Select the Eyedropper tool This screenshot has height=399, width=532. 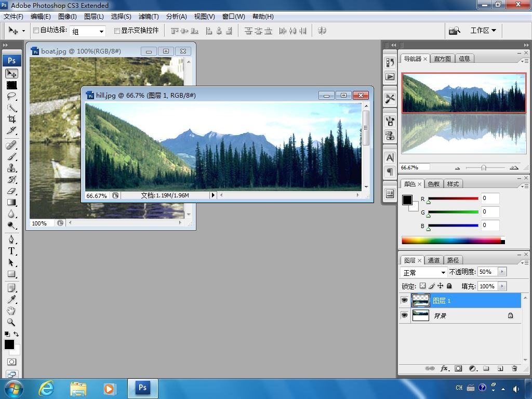11,299
